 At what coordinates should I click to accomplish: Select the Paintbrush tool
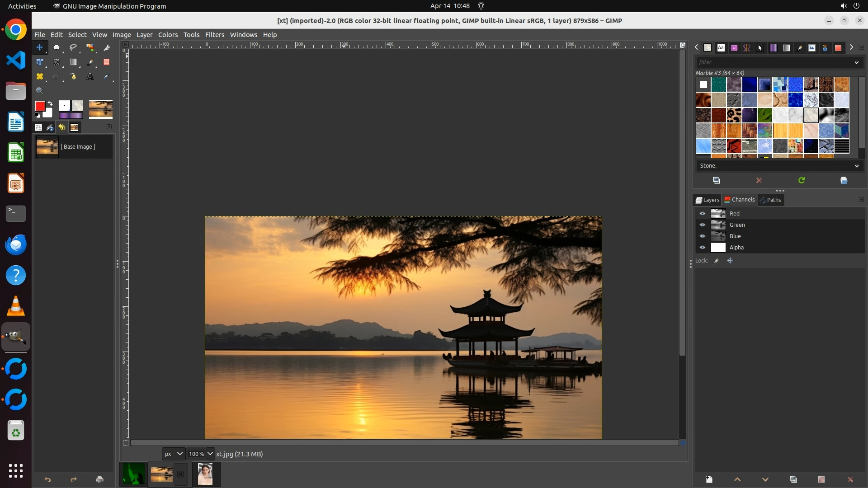pos(90,62)
